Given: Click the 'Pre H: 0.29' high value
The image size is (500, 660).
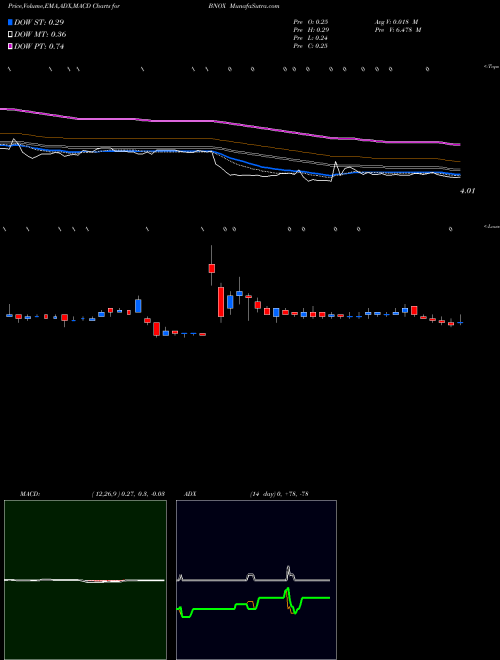Looking at the screenshot, I should (311, 30).
